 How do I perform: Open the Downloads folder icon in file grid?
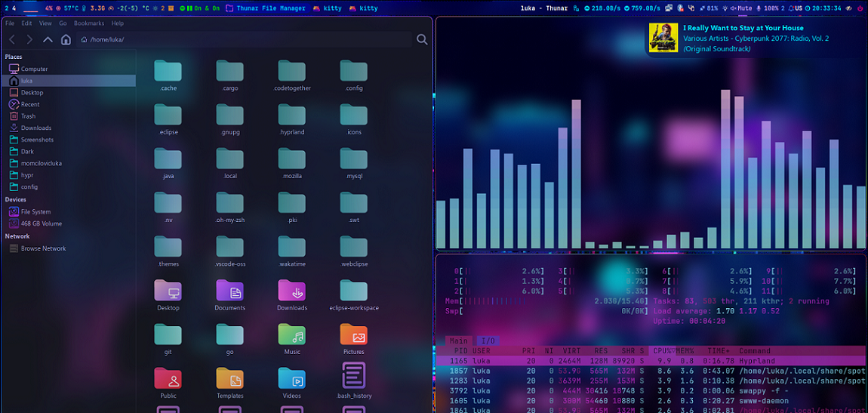pos(291,294)
